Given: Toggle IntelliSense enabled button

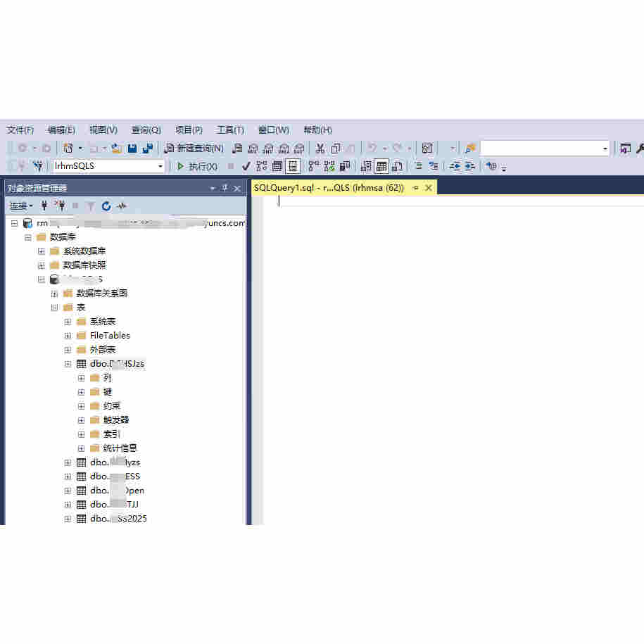Looking at the screenshot, I should 292,166.
